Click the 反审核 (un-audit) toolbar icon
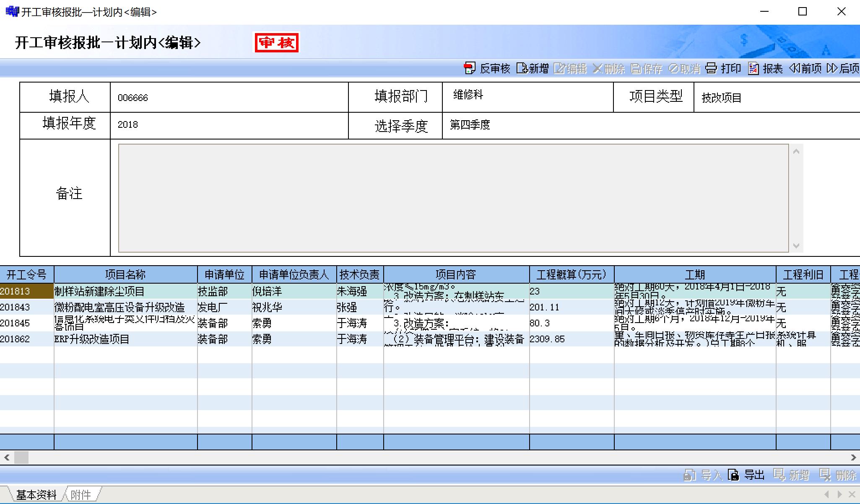The width and height of the screenshot is (860, 504). (x=469, y=68)
